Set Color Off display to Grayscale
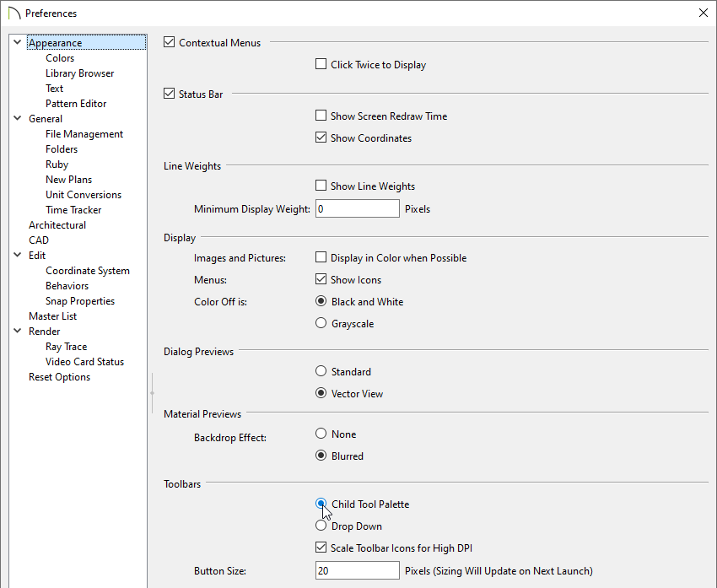 321,323
